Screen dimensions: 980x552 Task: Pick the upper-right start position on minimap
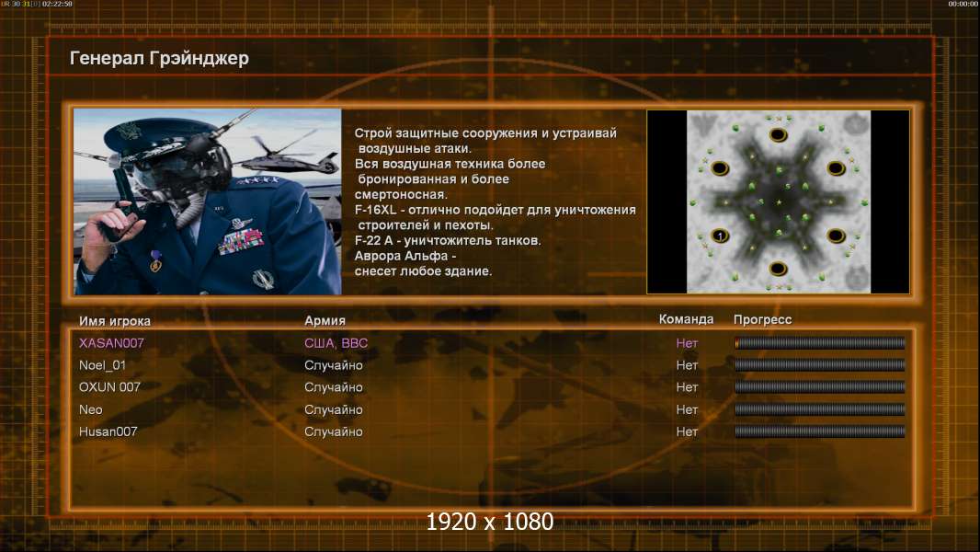coord(836,168)
